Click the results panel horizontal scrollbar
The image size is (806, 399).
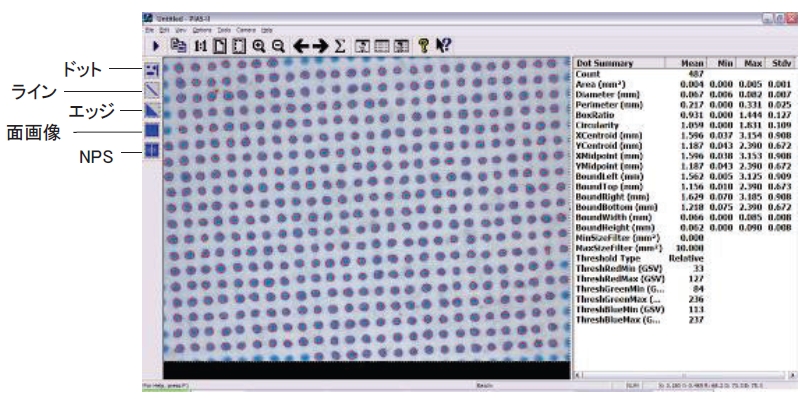tap(685, 375)
